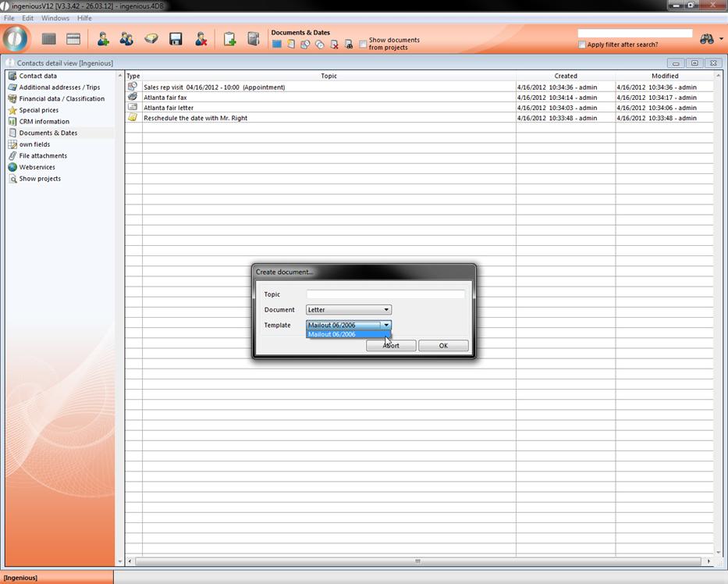Image resolution: width=728 pixels, height=584 pixels.
Task: Click the Abort button
Action: pyautogui.click(x=391, y=345)
